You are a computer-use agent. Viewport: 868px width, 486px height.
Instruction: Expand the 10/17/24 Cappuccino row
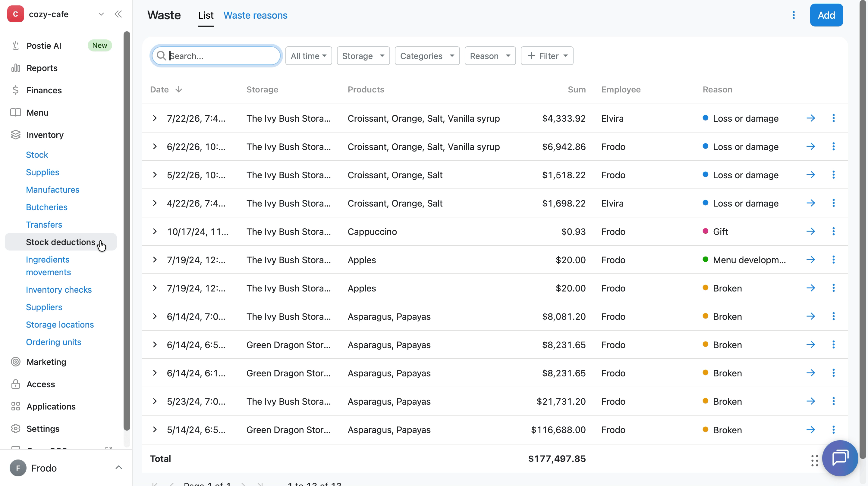click(x=155, y=231)
